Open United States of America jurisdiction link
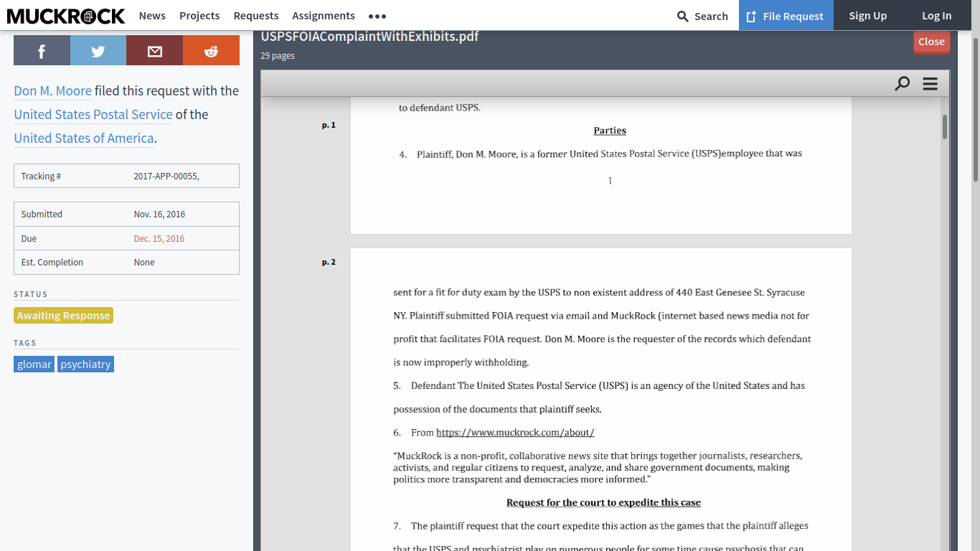 tap(84, 138)
